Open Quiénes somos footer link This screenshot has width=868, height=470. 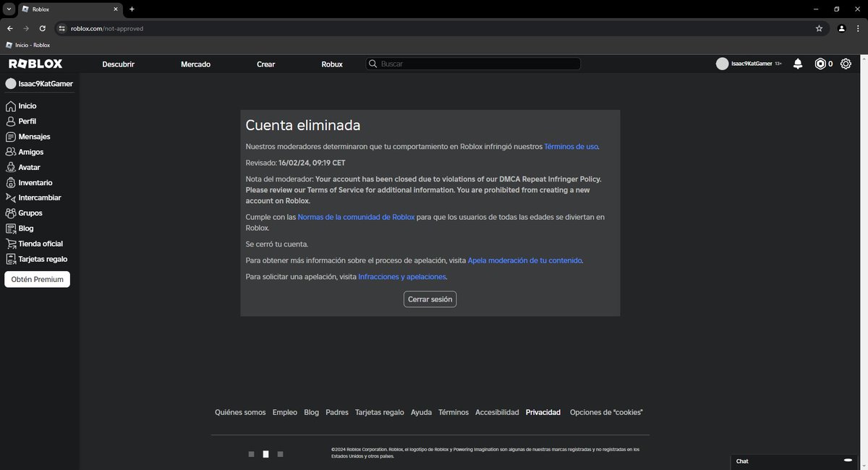tap(240, 412)
